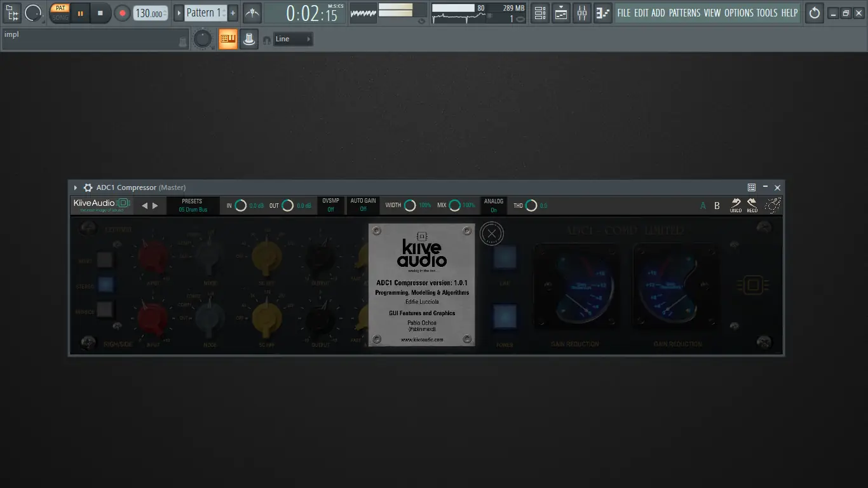868x488 pixels.
Task: Switch to PAT mode
Action: pyautogui.click(x=60, y=8)
